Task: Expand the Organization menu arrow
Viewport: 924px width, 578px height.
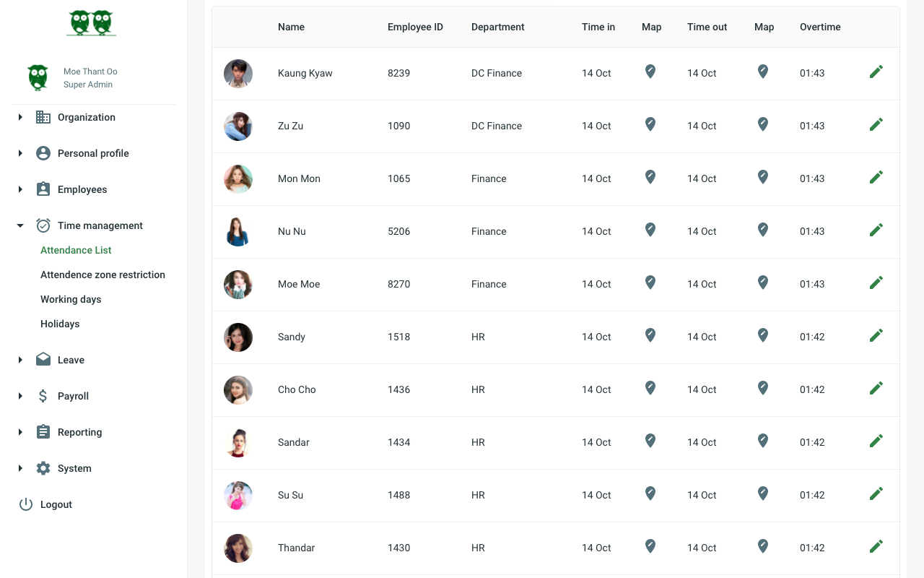Action: pyautogui.click(x=20, y=117)
